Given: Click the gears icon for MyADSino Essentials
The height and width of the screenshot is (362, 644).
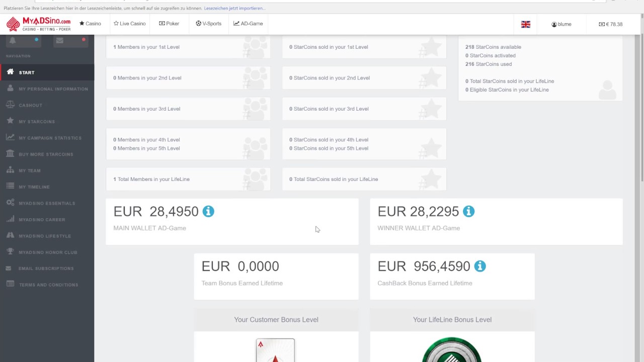Looking at the screenshot, I should [x=10, y=203].
